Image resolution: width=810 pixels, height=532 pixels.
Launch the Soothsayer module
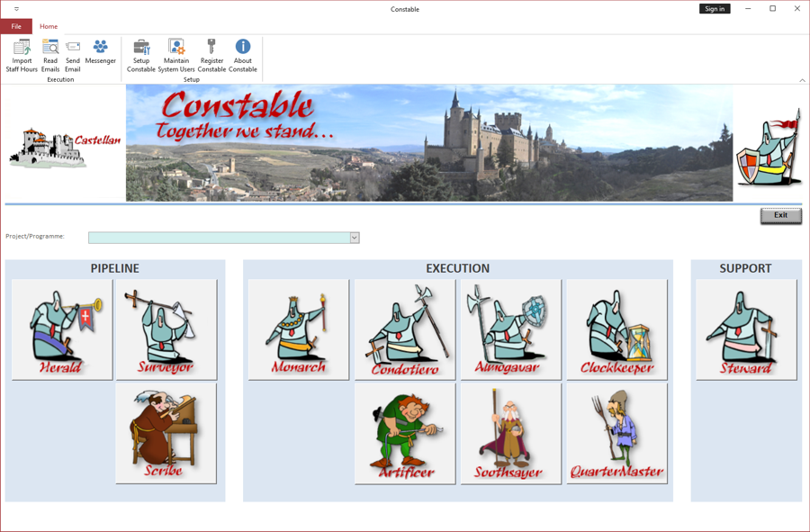coord(511,433)
